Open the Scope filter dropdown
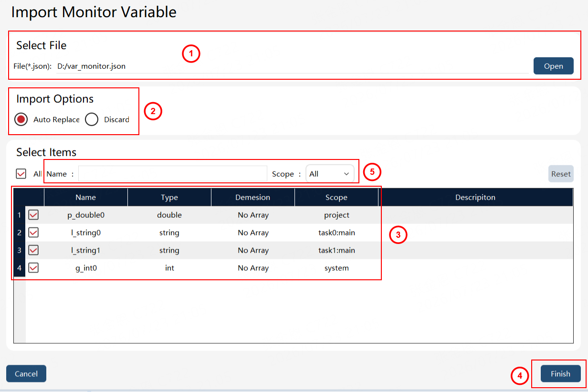The image size is (588, 392). point(330,174)
